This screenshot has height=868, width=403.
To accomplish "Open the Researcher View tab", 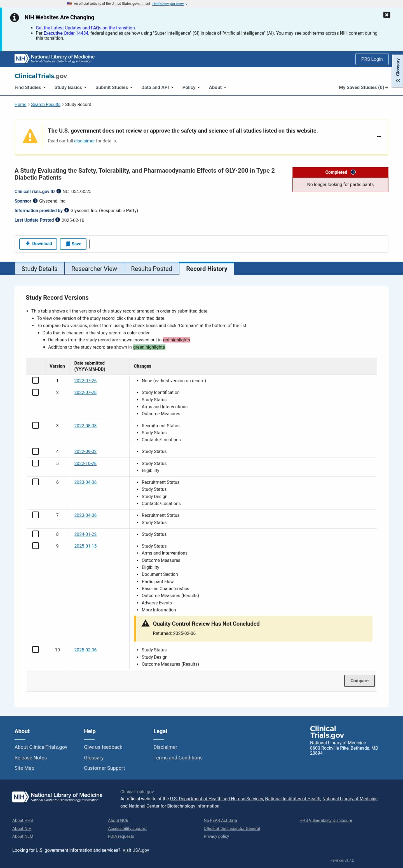I will coord(94,269).
